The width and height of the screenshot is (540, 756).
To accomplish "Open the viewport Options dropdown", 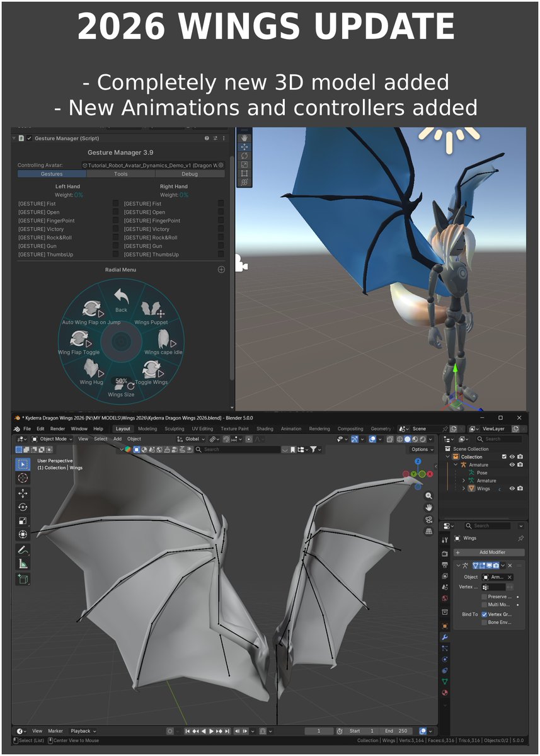I will point(422,450).
